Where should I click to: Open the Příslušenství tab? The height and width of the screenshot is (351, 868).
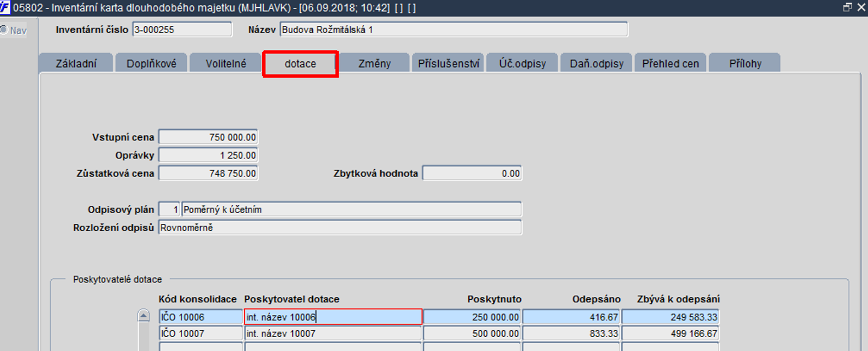(448, 63)
